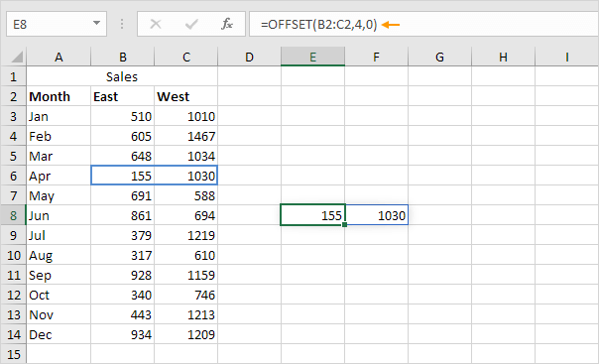Click the East header cell

pyautogui.click(x=123, y=96)
